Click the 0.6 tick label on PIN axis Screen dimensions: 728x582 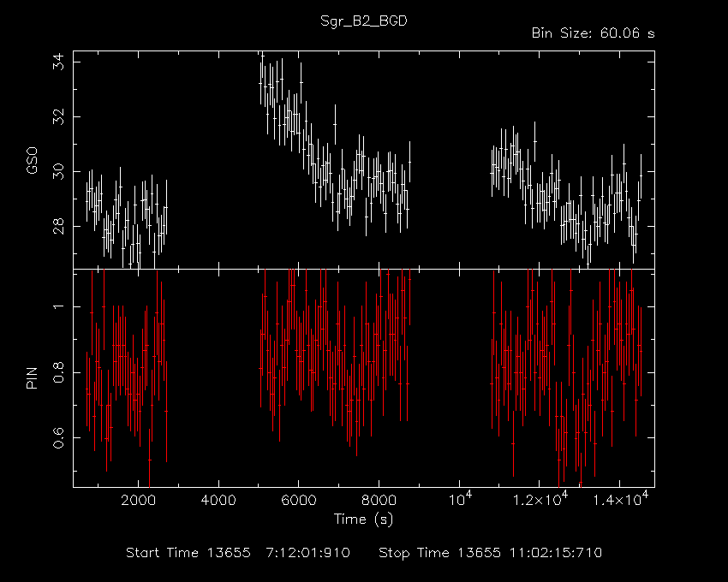tap(58, 437)
